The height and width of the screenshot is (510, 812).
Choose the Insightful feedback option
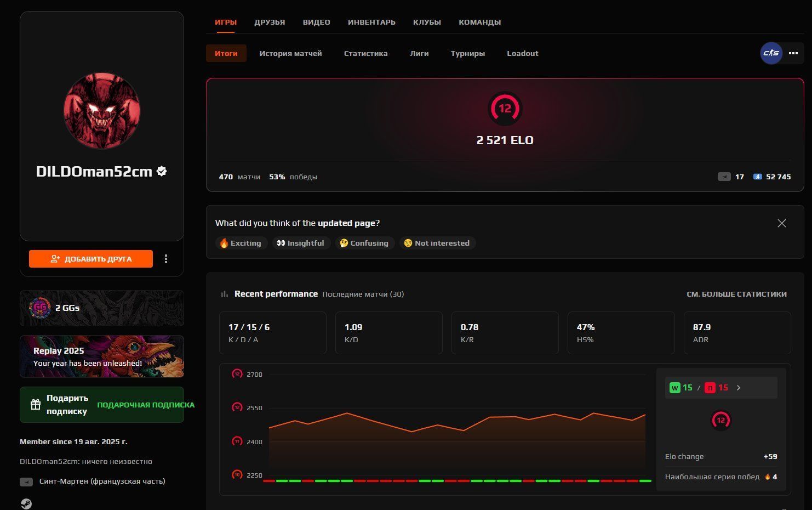tap(300, 243)
